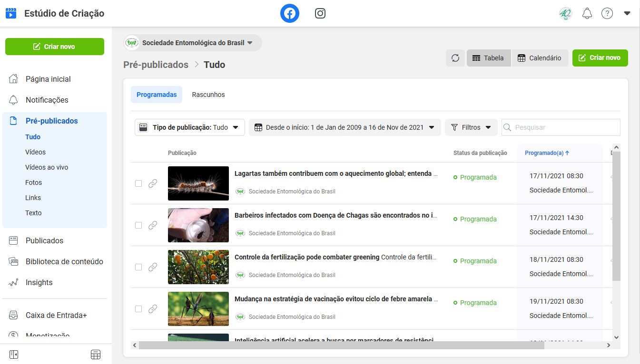The height and width of the screenshot is (364, 640).
Task: Click link icon for Mudança na estratégia post
Action: pos(153,309)
